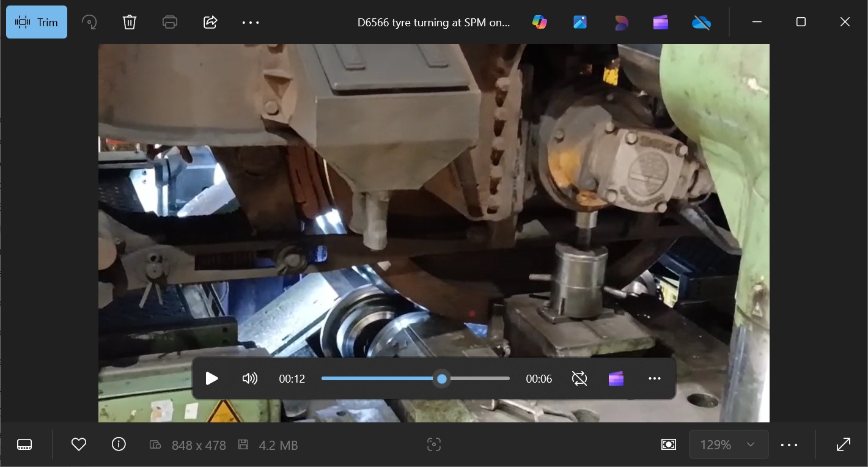The image size is (868, 467).
Task: Click the 848 x 478 dimensions text
Action: (x=199, y=446)
